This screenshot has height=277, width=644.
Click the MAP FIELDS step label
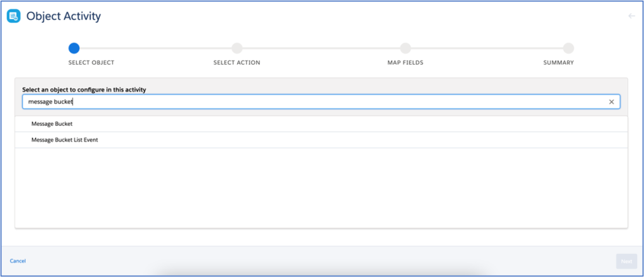pyautogui.click(x=406, y=63)
